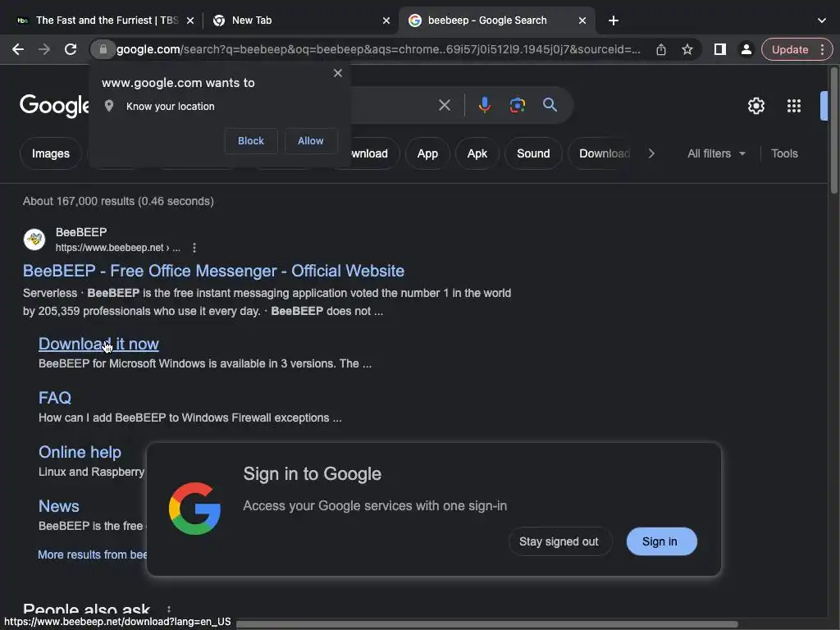840x630 pixels.
Task: Click the Update button in Chrome toolbar
Action: pos(790,49)
